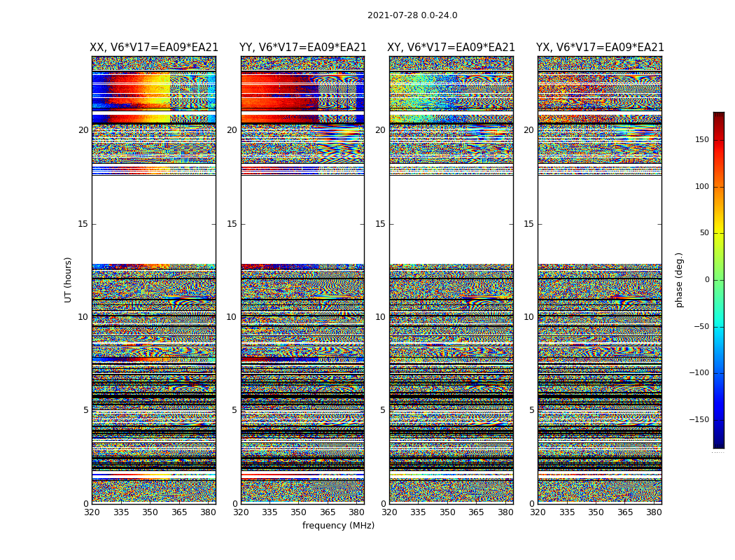735x560 pixels.
Task: Click the 365 MHz tick under XX plot
Action: click(179, 512)
